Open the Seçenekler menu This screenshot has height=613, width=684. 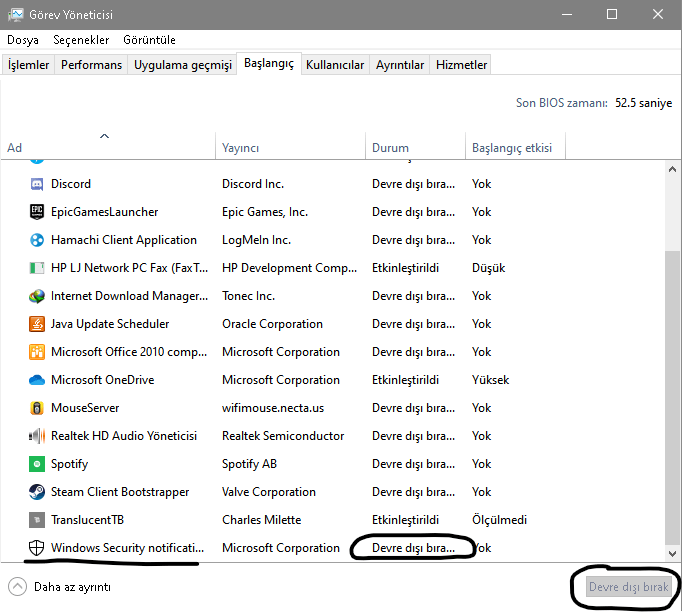81,40
